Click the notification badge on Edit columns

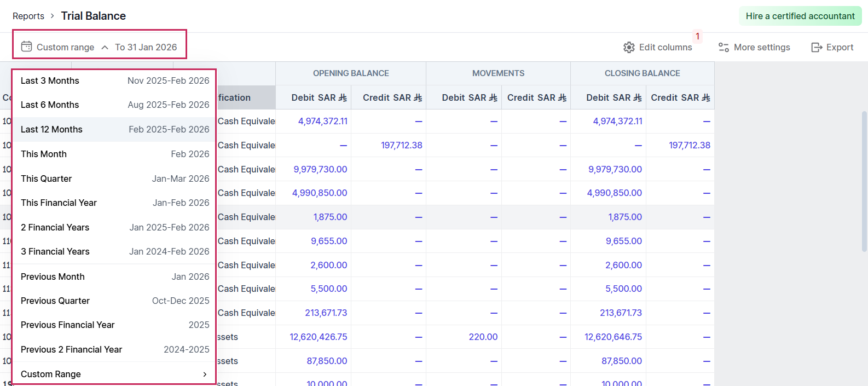click(x=697, y=36)
